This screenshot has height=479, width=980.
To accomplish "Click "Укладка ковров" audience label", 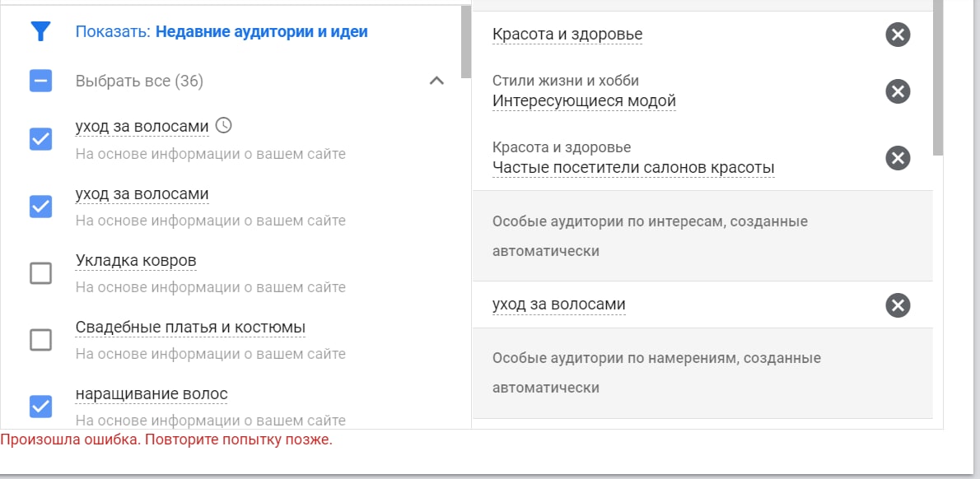I will tap(136, 260).
